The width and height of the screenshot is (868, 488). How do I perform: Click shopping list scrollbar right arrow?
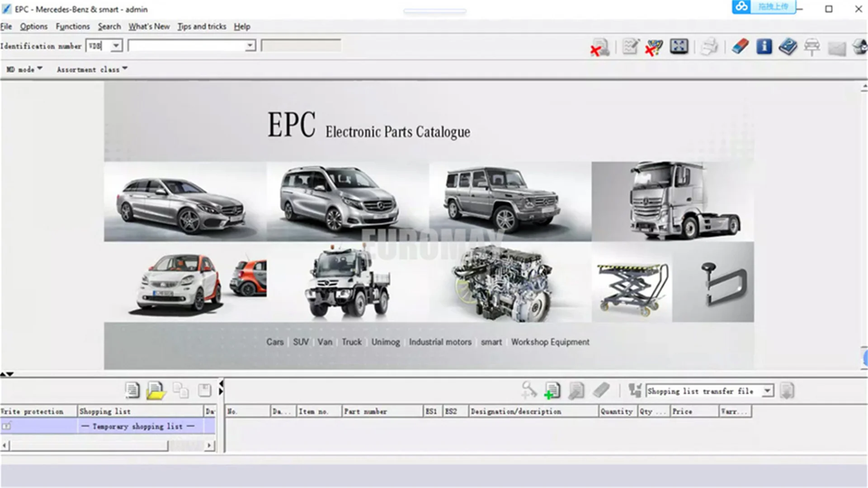209,446
